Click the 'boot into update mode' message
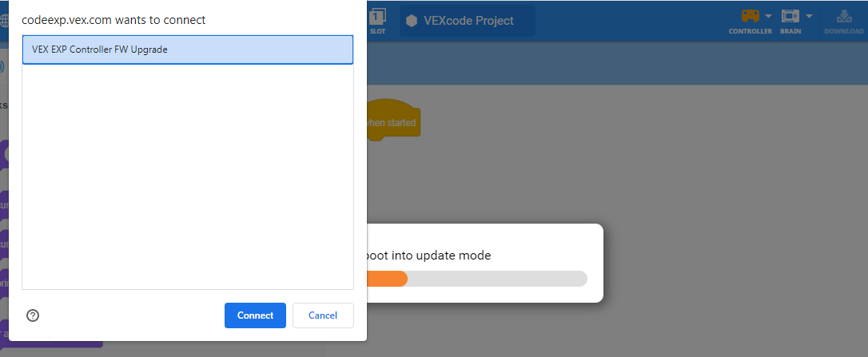Viewport: 868px width, 357px height. 428,256
